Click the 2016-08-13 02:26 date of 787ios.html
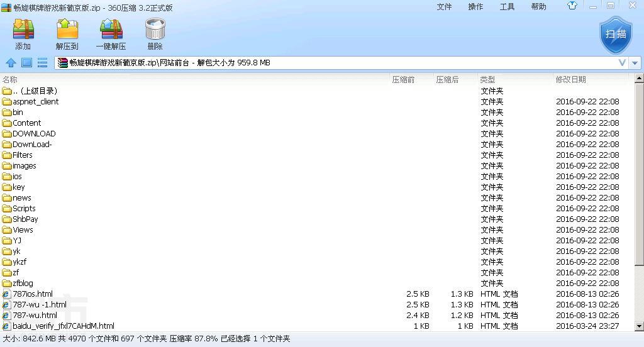Image resolution: width=644 pixels, height=347 pixels. coord(587,294)
